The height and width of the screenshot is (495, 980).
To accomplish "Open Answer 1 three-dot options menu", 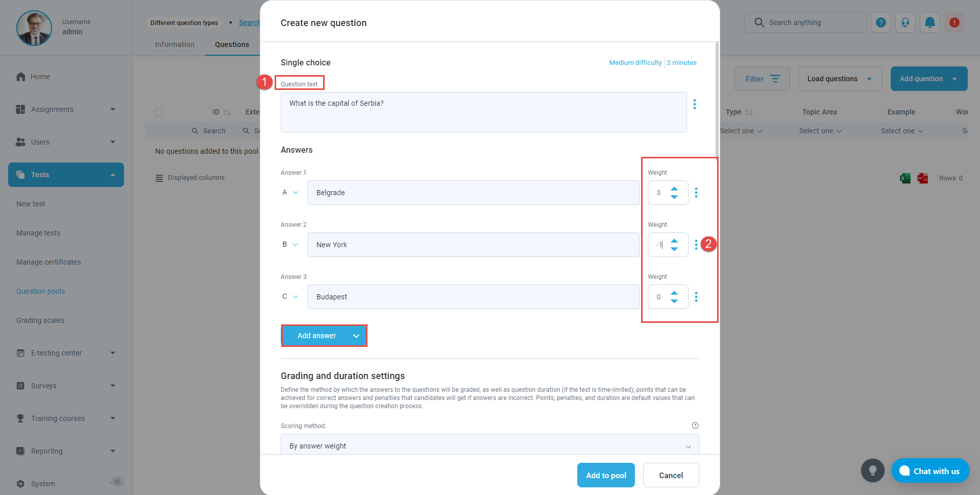I will [x=696, y=193].
